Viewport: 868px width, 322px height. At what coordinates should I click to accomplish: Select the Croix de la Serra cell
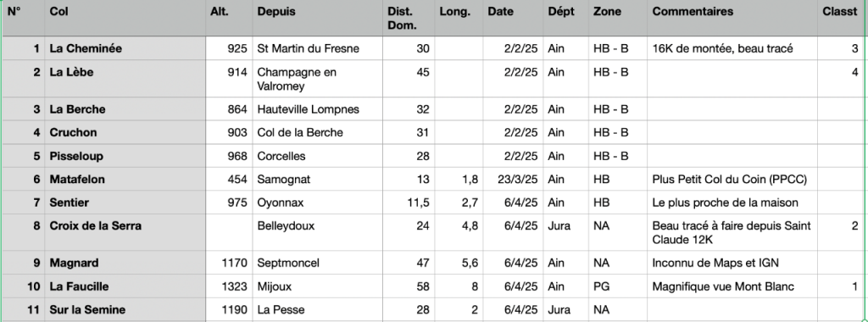click(x=125, y=233)
